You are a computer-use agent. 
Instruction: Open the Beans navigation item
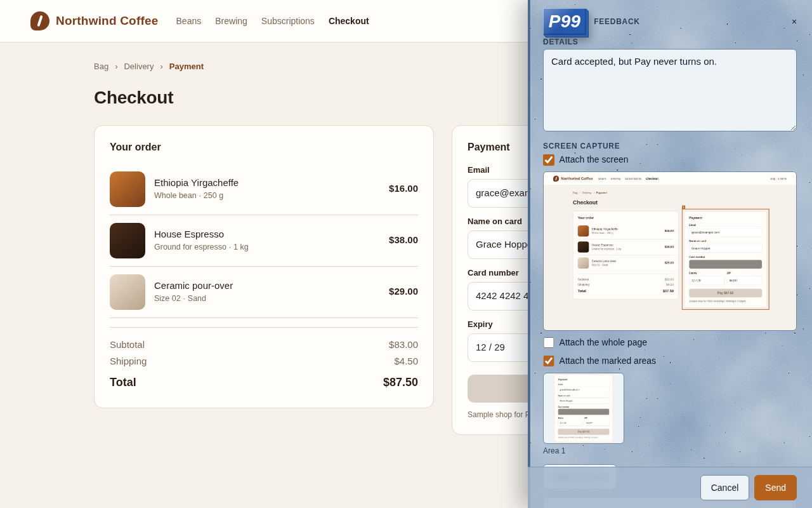(x=188, y=21)
